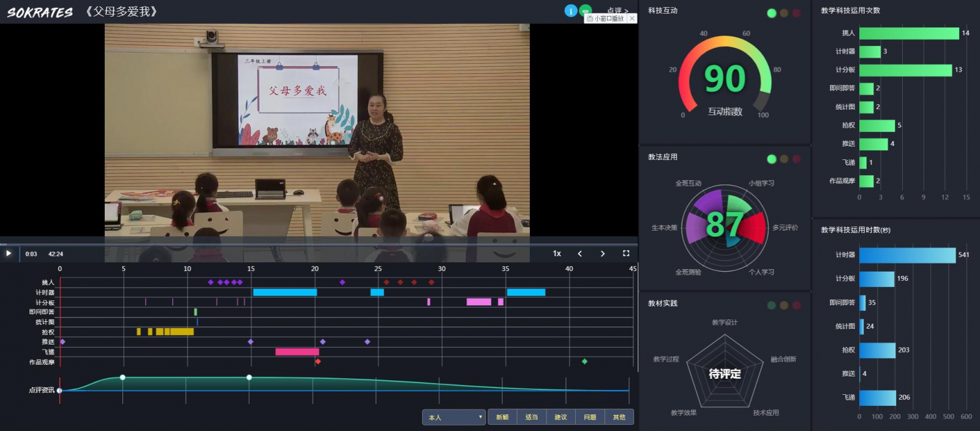Screen dimensions: 980x431
Task: Expand the 点评 panel
Action: 617,9
